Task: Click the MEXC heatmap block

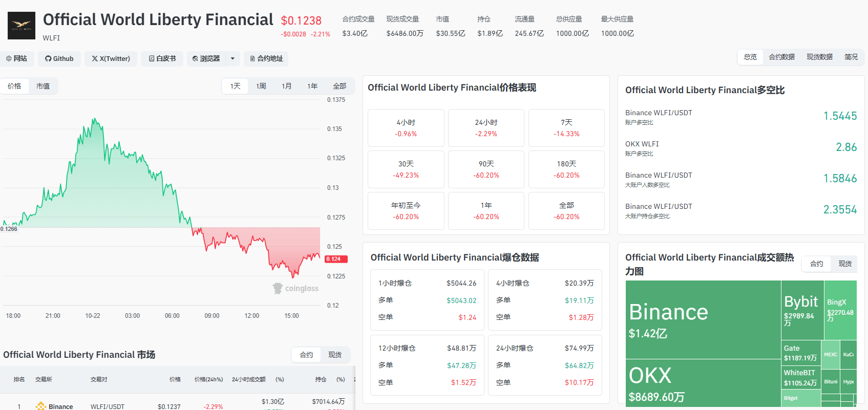Action: [831, 355]
